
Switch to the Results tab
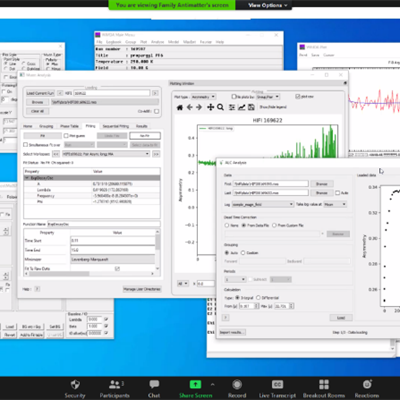[142, 126]
